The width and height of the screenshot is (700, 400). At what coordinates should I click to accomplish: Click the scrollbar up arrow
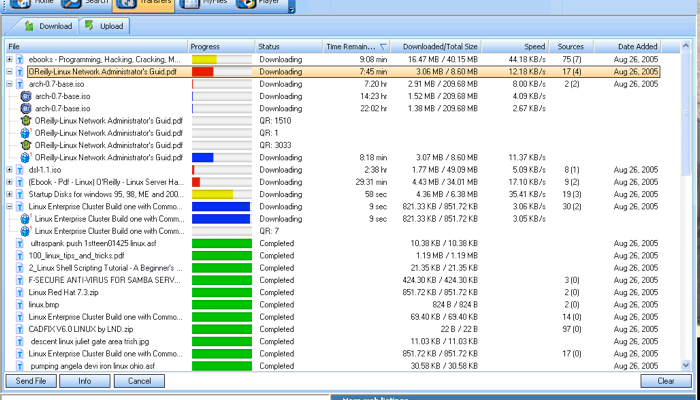pos(686,46)
